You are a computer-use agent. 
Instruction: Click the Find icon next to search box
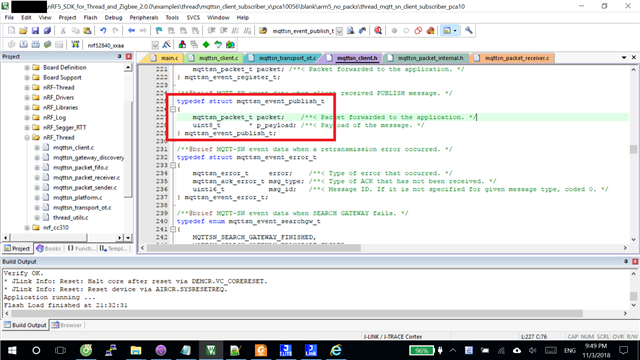tap(350, 31)
